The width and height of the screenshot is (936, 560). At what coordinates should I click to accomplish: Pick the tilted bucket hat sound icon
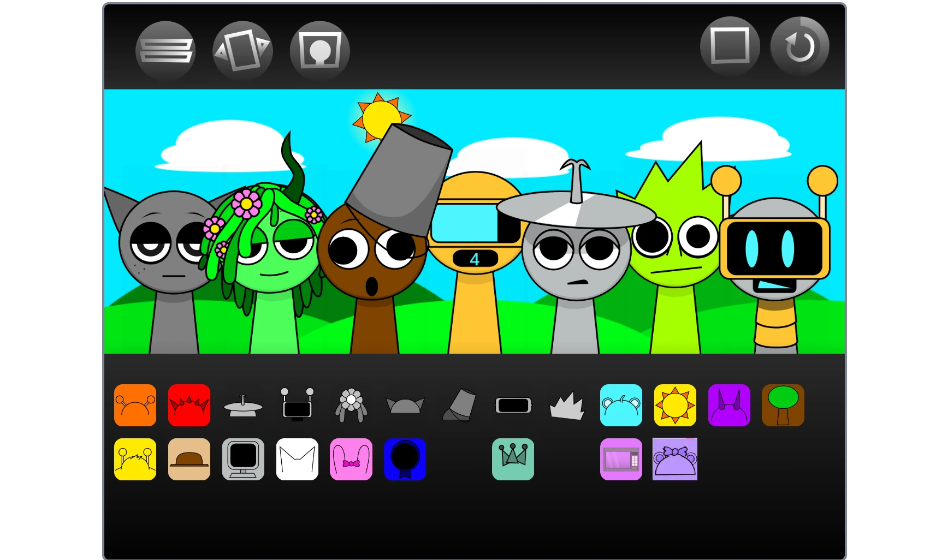coord(459,405)
